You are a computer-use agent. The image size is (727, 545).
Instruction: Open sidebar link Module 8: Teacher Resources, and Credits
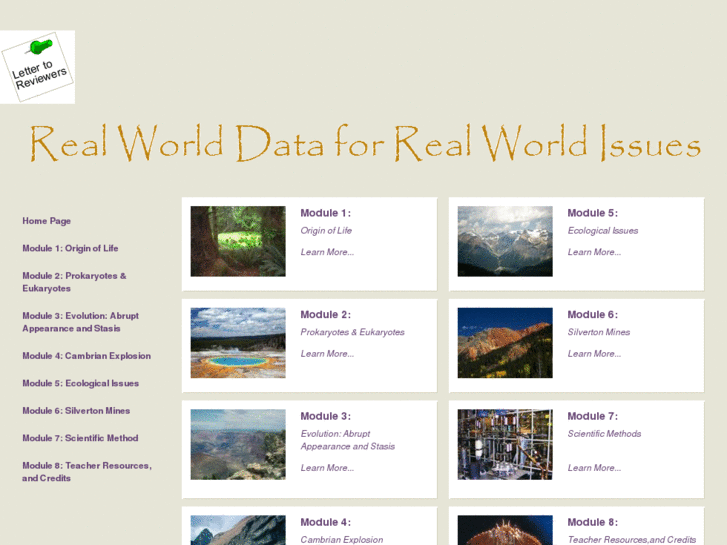87,472
